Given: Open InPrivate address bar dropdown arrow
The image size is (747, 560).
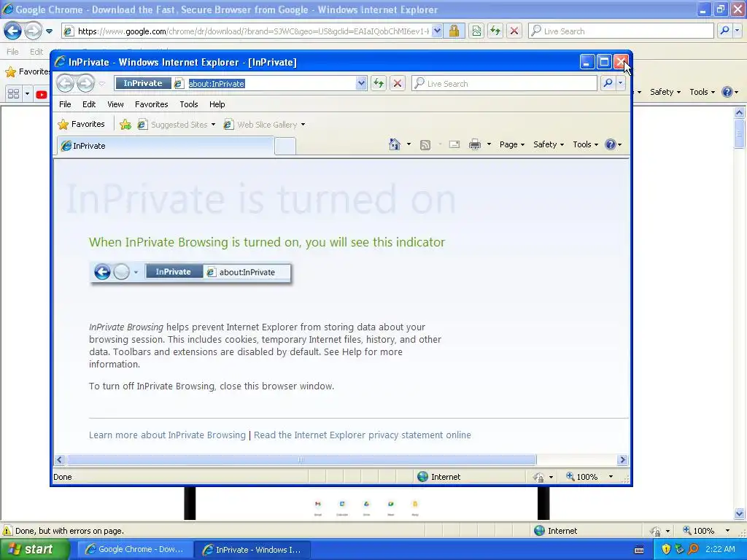Looking at the screenshot, I should click(x=361, y=83).
